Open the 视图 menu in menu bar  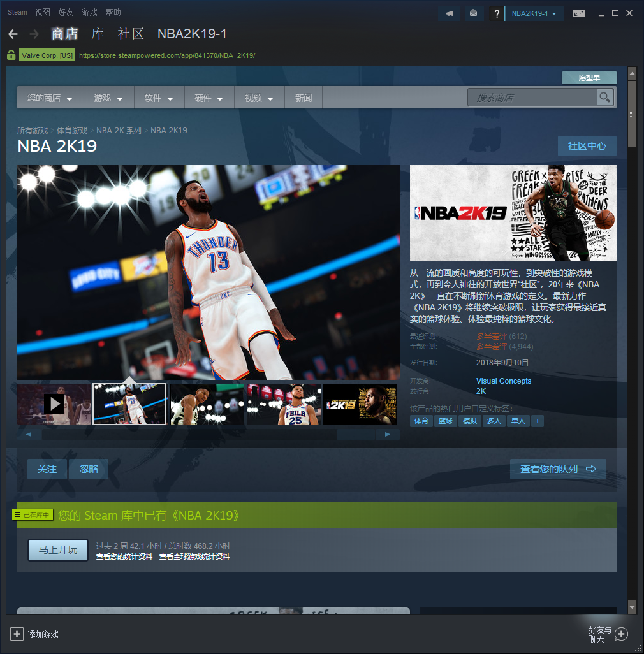point(43,12)
